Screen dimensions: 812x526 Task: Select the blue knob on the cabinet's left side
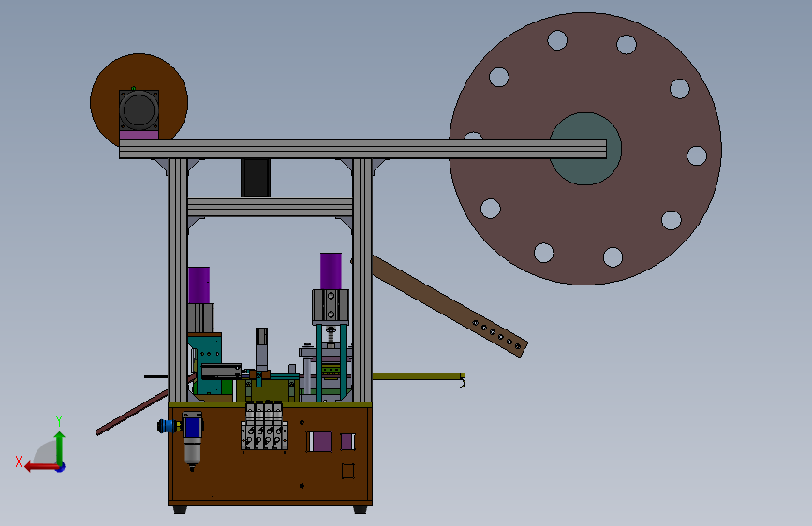[166, 427]
